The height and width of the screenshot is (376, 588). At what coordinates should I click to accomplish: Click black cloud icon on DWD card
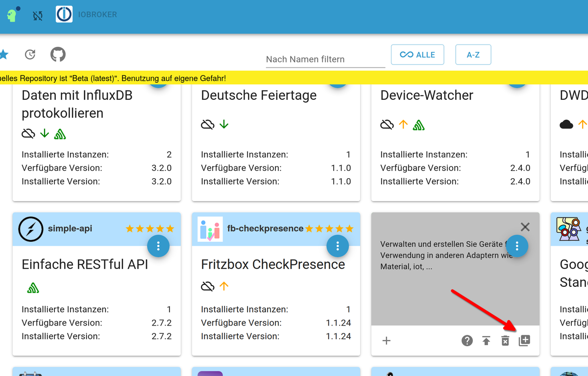(566, 124)
